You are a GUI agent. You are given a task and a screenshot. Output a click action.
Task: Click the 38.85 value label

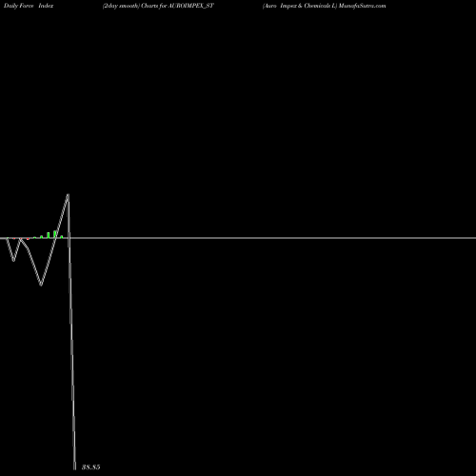point(90,467)
